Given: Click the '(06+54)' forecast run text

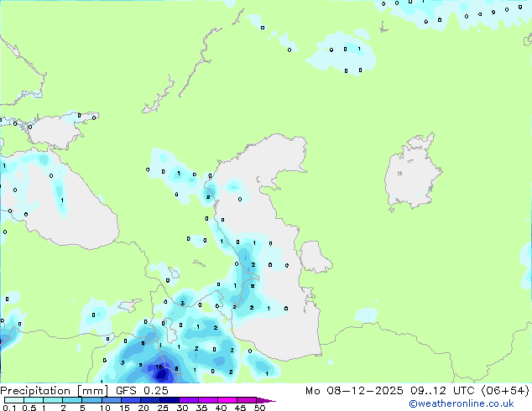Looking at the screenshot, I should [505, 391].
